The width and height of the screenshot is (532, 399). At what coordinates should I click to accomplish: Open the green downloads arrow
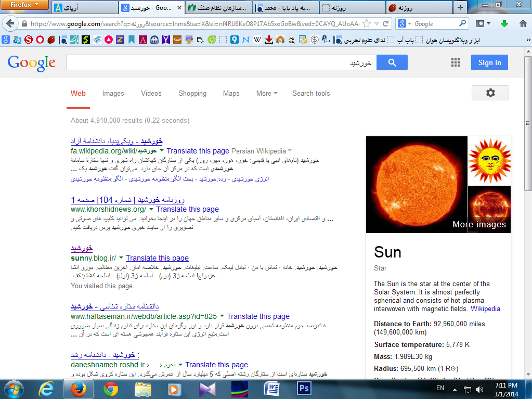click(x=504, y=24)
